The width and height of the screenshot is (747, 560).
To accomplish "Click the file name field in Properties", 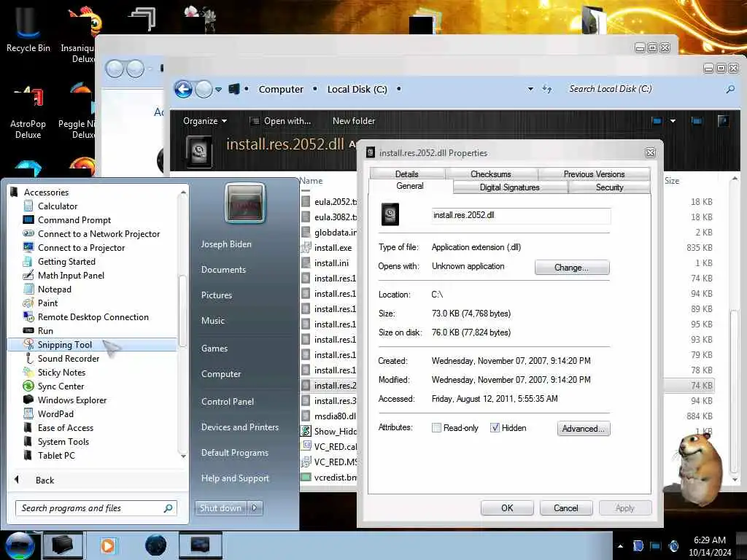I will pyautogui.click(x=521, y=215).
